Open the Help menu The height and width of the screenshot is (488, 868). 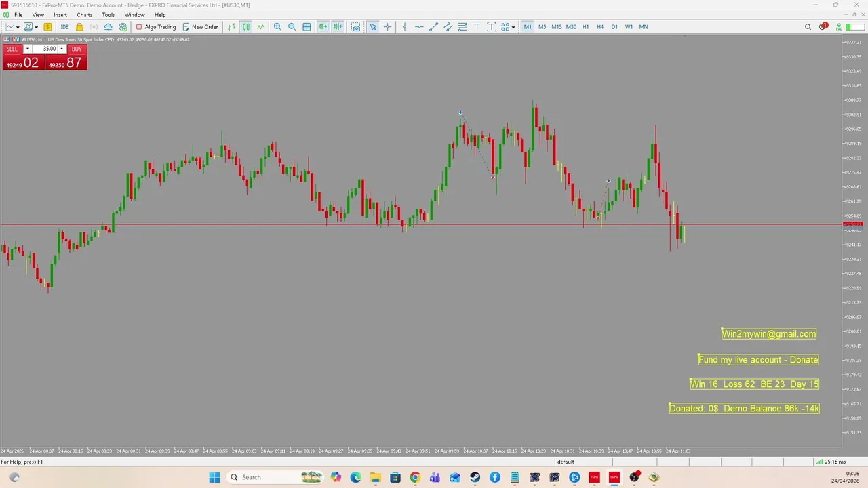(x=160, y=15)
